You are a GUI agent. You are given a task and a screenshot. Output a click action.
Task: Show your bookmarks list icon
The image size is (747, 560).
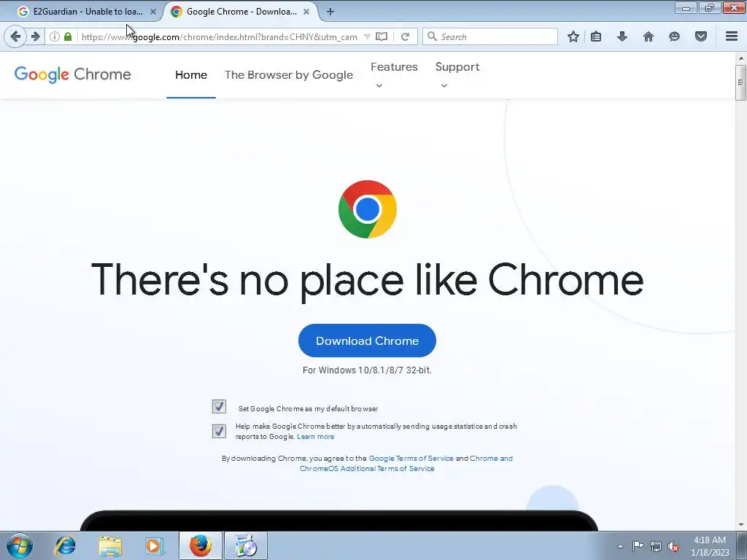point(595,36)
